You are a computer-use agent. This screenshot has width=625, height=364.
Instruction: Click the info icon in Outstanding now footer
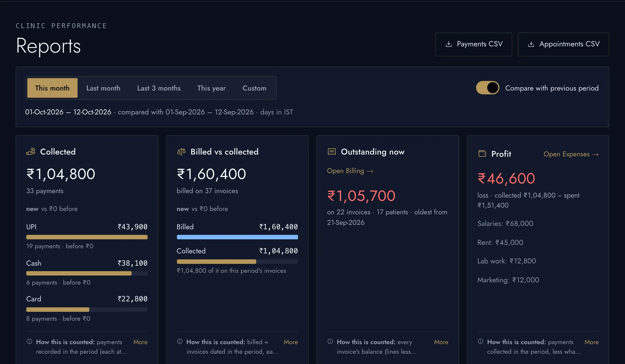pos(330,342)
